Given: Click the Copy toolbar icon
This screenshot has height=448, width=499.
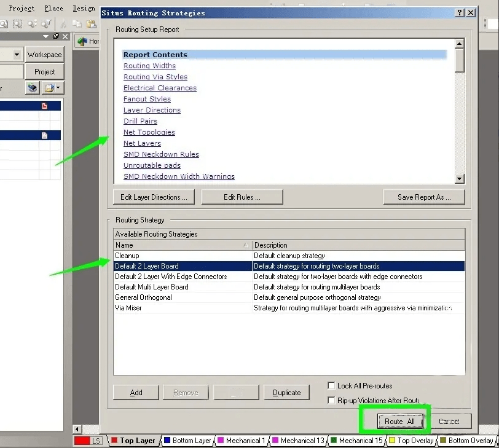Looking at the screenshot, I should tap(77, 24).
